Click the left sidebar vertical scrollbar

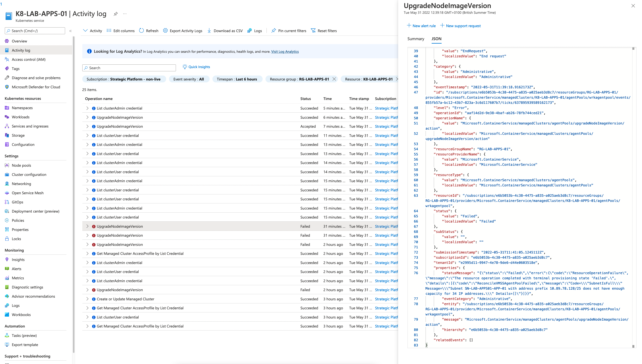click(x=74, y=195)
